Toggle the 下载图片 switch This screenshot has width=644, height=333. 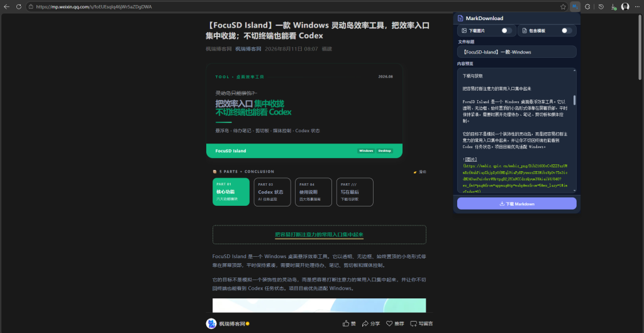(507, 30)
